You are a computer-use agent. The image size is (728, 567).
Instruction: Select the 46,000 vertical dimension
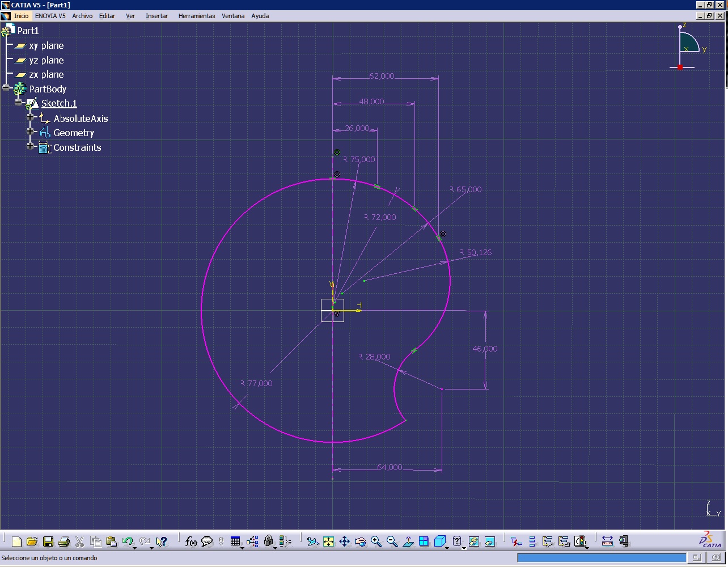[485, 349]
